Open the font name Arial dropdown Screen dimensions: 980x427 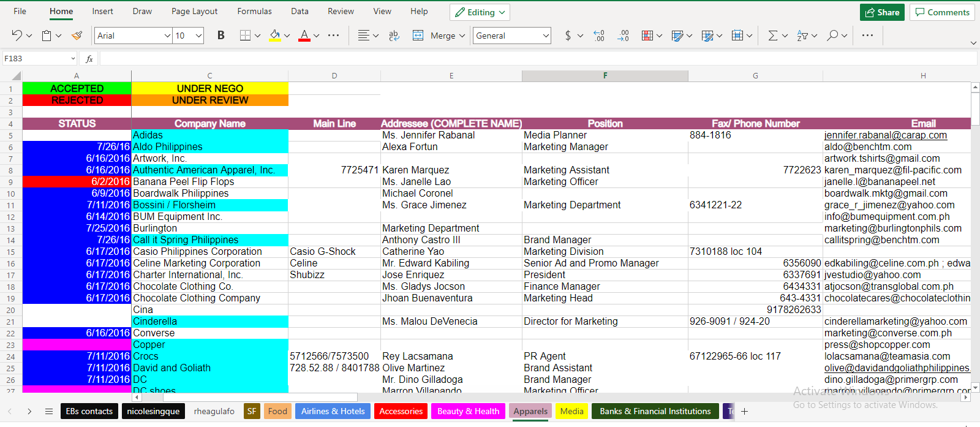point(167,36)
